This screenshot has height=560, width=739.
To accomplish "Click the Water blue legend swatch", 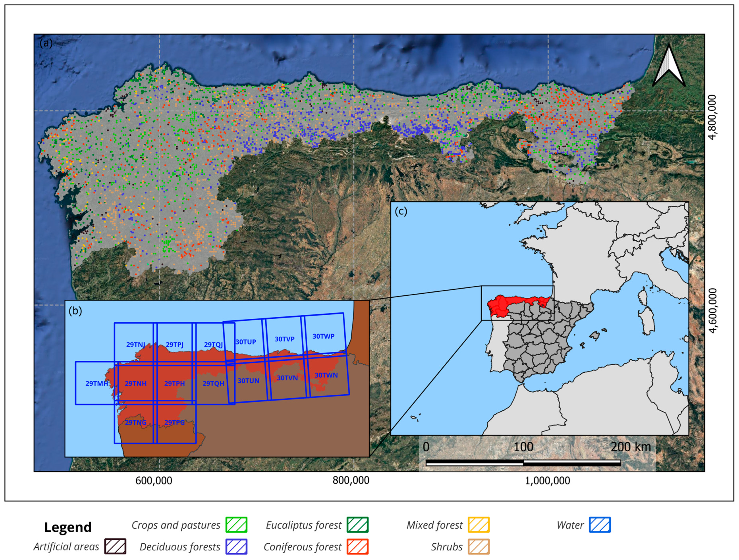I will pos(600,524).
